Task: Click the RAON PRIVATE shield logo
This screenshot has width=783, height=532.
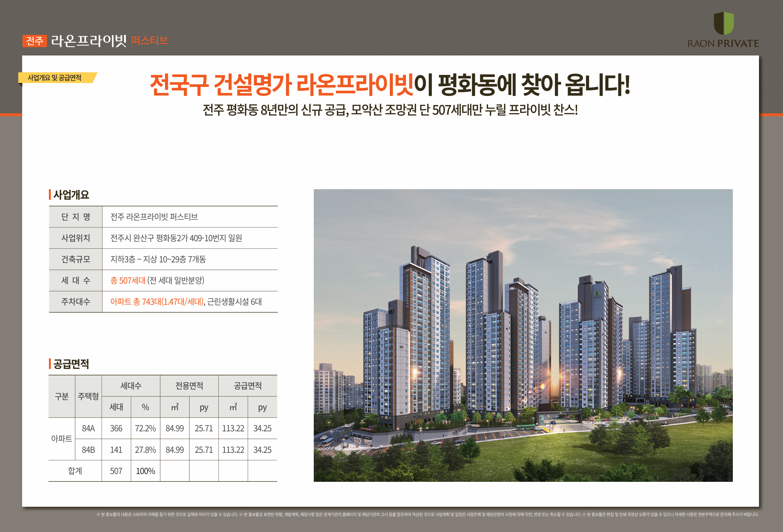Action: pyautogui.click(x=723, y=23)
